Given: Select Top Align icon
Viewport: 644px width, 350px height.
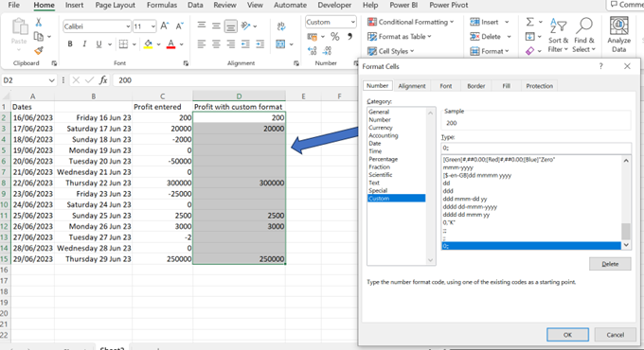Looking at the screenshot, I should 201,26.
